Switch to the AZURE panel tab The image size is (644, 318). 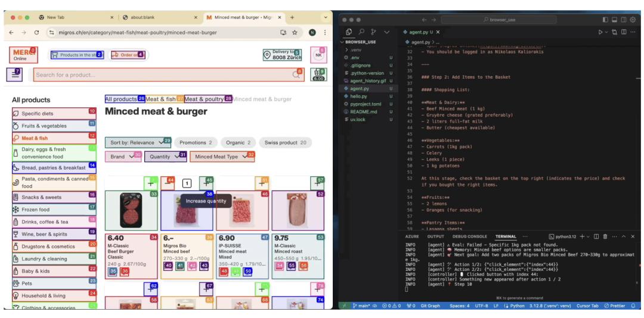412,237
